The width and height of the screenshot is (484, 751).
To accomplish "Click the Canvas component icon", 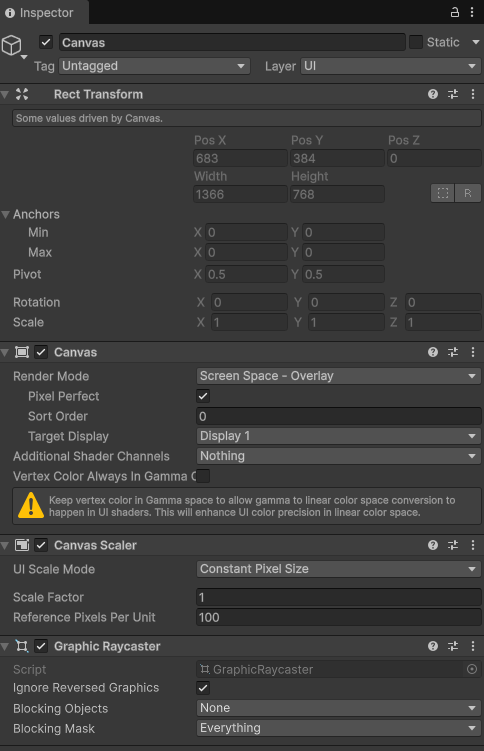I will coord(22,353).
